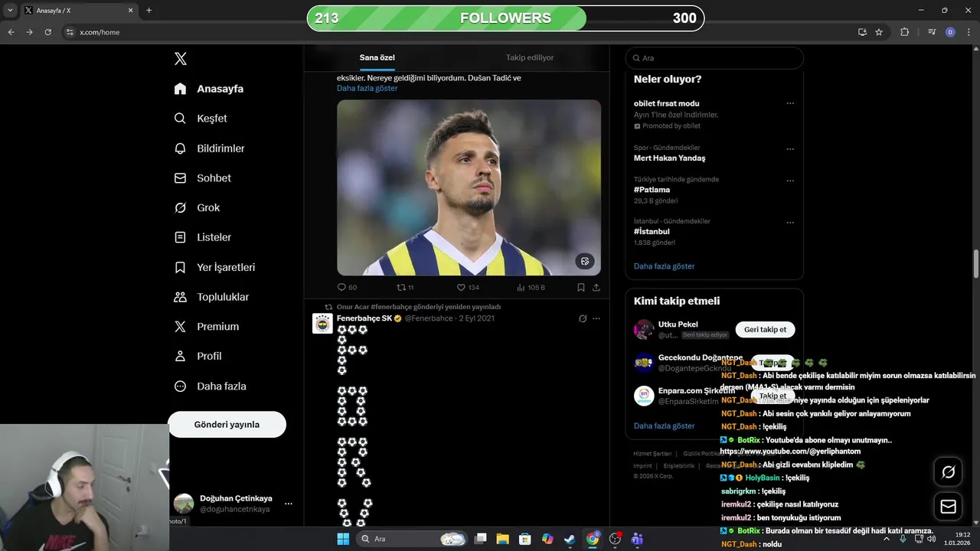This screenshot has height=551, width=980.
Task: Close the Anasayfa / X tab
Action: (131, 11)
